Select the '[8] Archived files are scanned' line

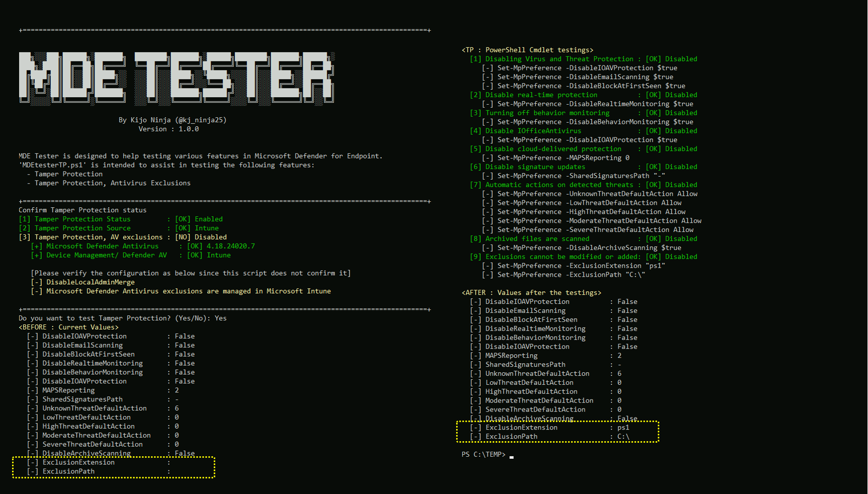pyautogui.click(x=583, y=239)
